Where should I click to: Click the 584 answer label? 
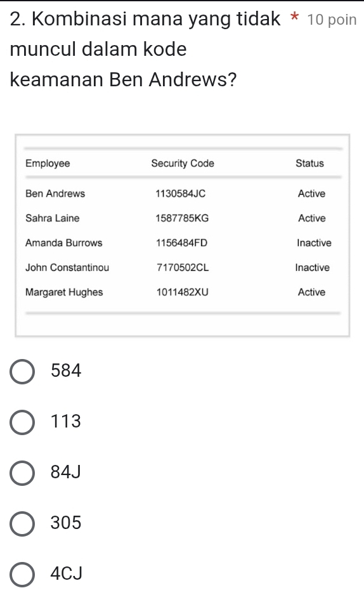point(66,370)
